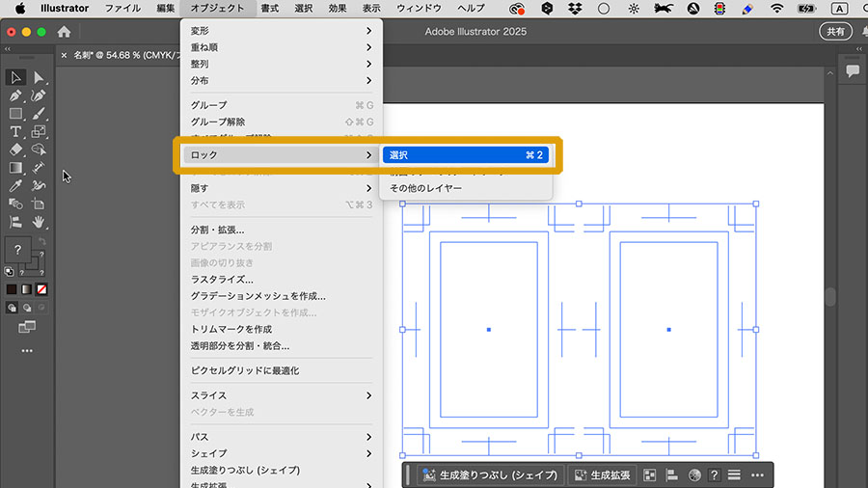
Task: Click the question mark icon in task bar
Action: click(x=714, y=474)
